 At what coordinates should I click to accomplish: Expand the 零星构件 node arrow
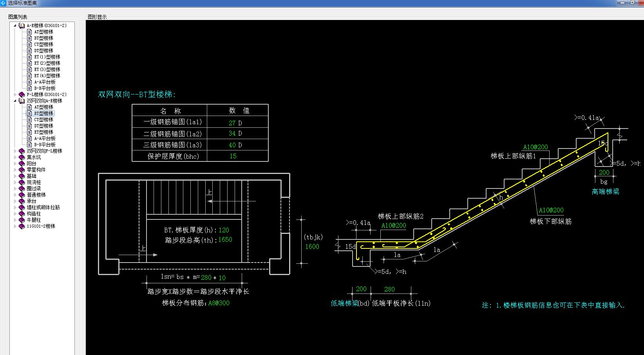point(15,170)
